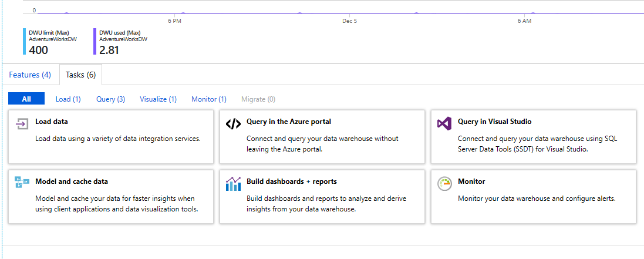Viewport: 644px width, 259px height.
Task: Click the Load data arrow icon
Action: click(x=22, y=123)
